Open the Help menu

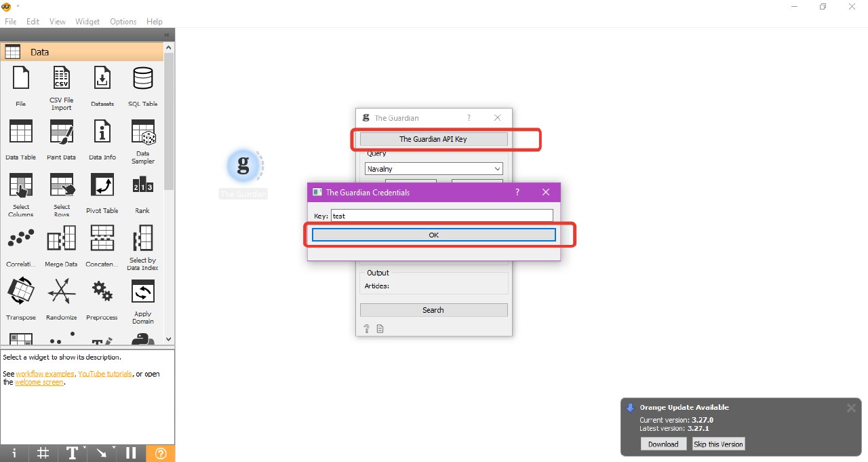(x=155, y=22)
